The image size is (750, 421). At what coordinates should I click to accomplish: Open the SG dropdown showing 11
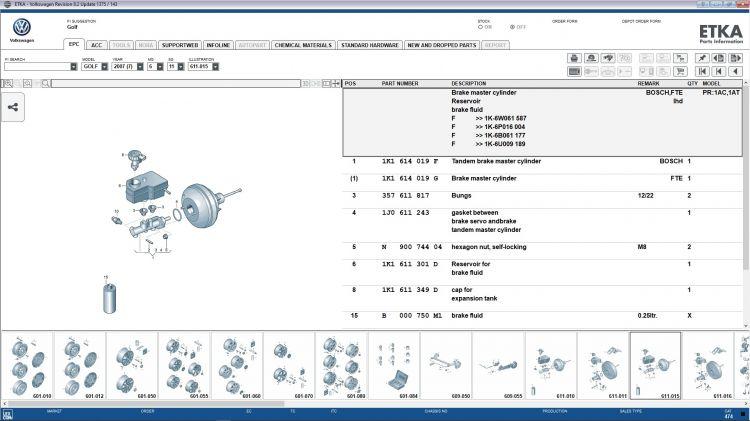click(181, 66)
